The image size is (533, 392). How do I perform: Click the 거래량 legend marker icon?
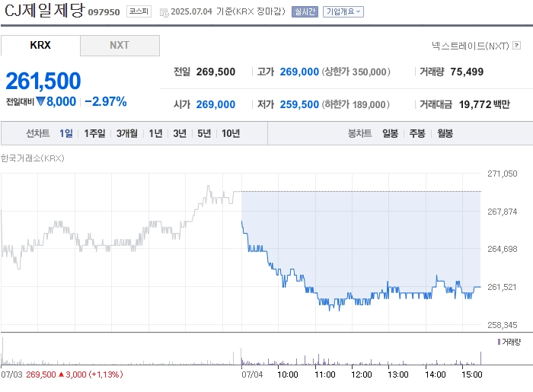tap(499, 342)
